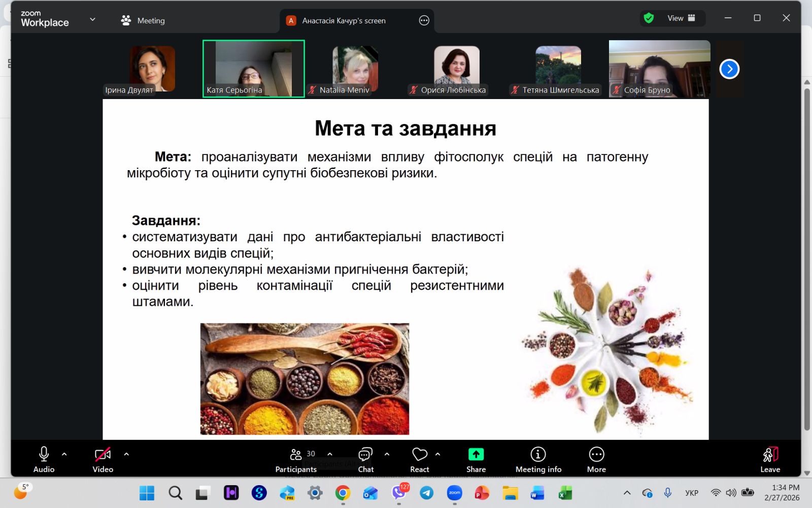Open the View layout button
The height and width of the screenshot is (508, 812).
(681, 18)
